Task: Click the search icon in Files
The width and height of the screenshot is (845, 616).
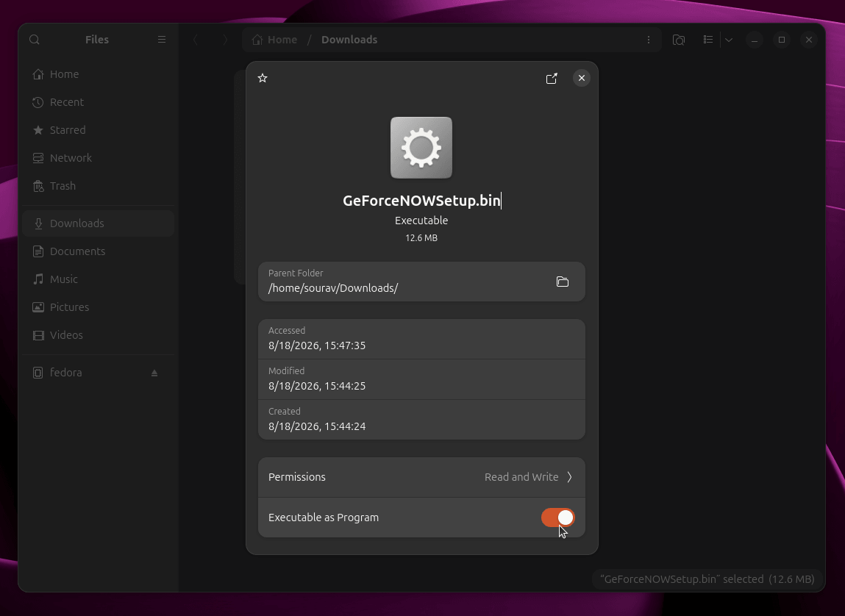Action: [x=35, y=40]
